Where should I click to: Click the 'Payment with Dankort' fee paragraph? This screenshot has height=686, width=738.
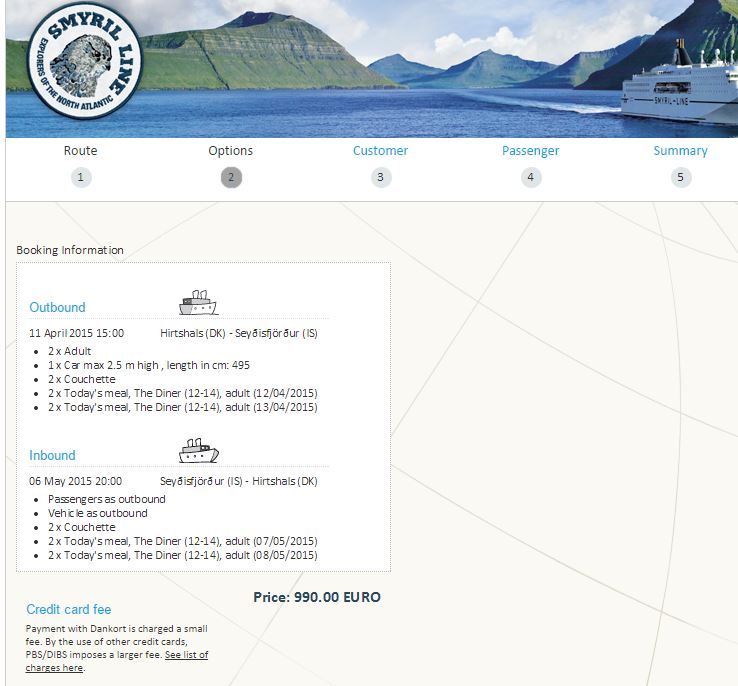click(117, 648)
